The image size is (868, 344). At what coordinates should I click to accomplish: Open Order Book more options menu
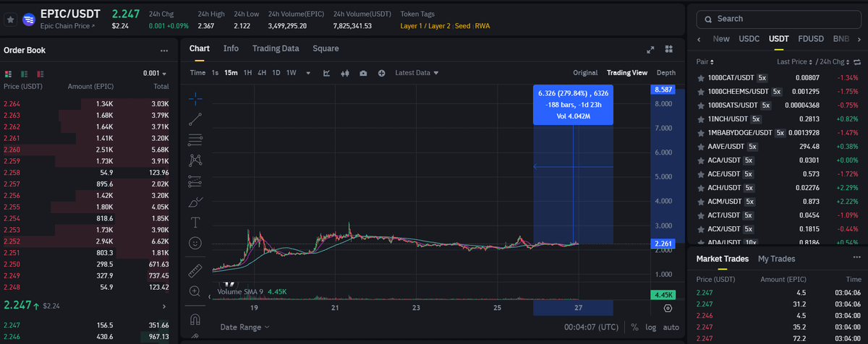coord(164,51)
